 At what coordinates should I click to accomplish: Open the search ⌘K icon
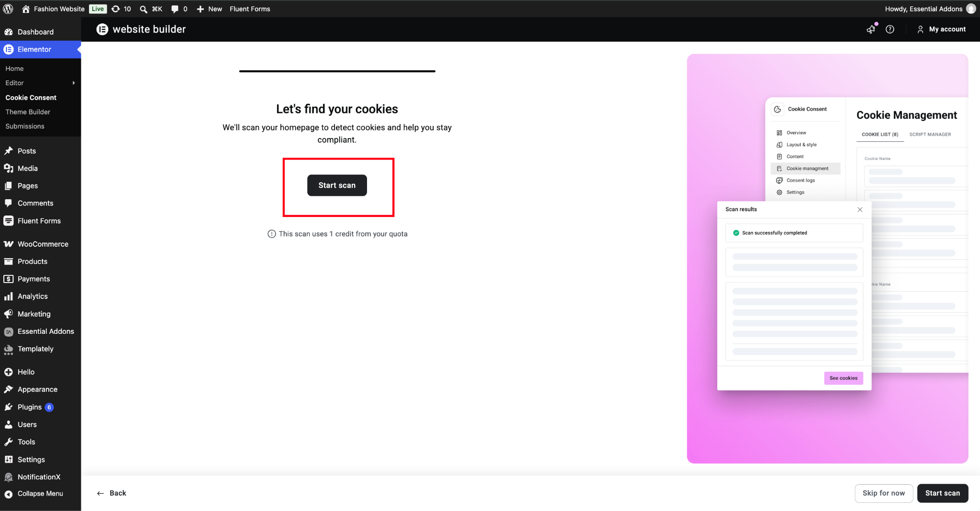151,9
